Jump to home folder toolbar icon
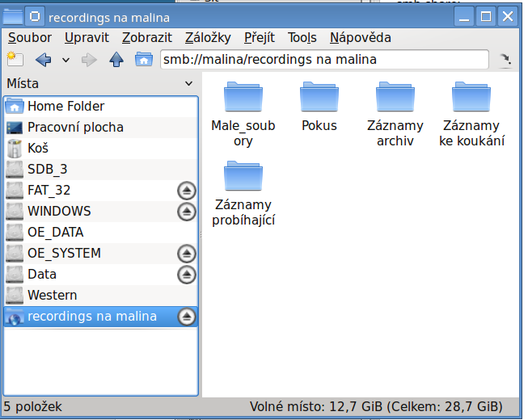This screenshot has height=420, width=528. pyautogui.click(x=144, y=60)
